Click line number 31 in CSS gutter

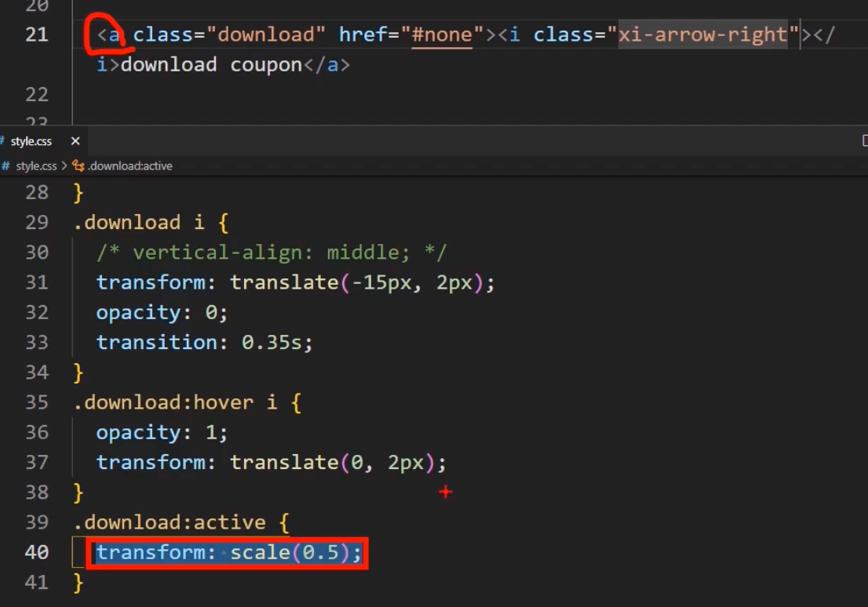coord(37,282)
